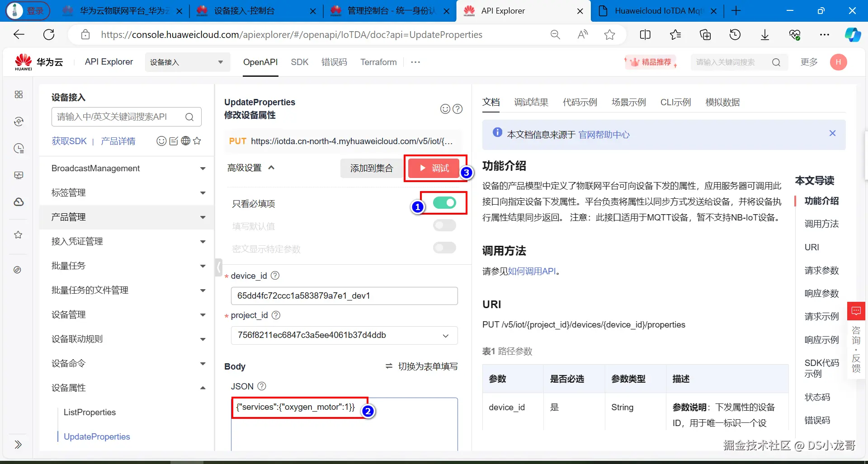The height and width of the screenshot is (464, 868).
Task: Open red consult feedback chat icon
Action: pyautogui.click(x=856, y=311)
